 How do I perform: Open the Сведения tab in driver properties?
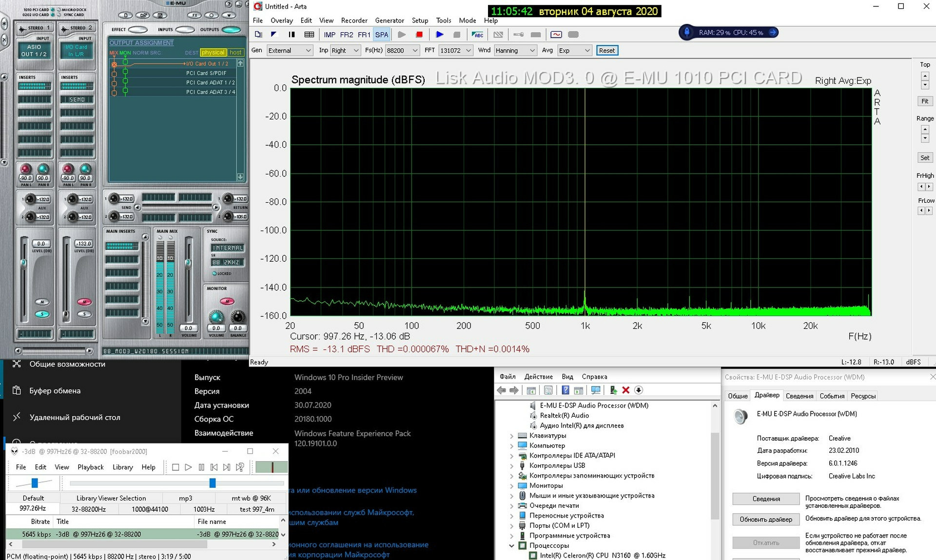click(799, 396)
